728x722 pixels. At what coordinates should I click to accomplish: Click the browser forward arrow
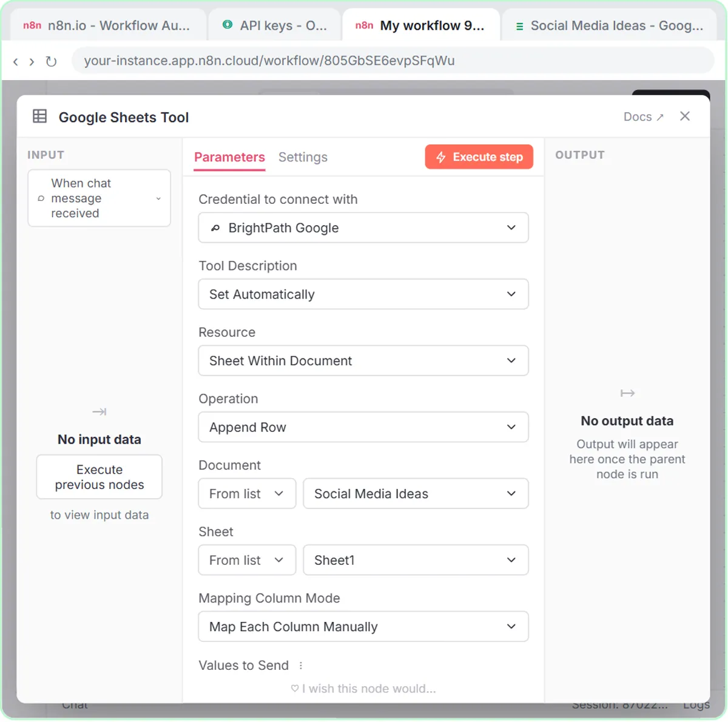click(32, 61)
